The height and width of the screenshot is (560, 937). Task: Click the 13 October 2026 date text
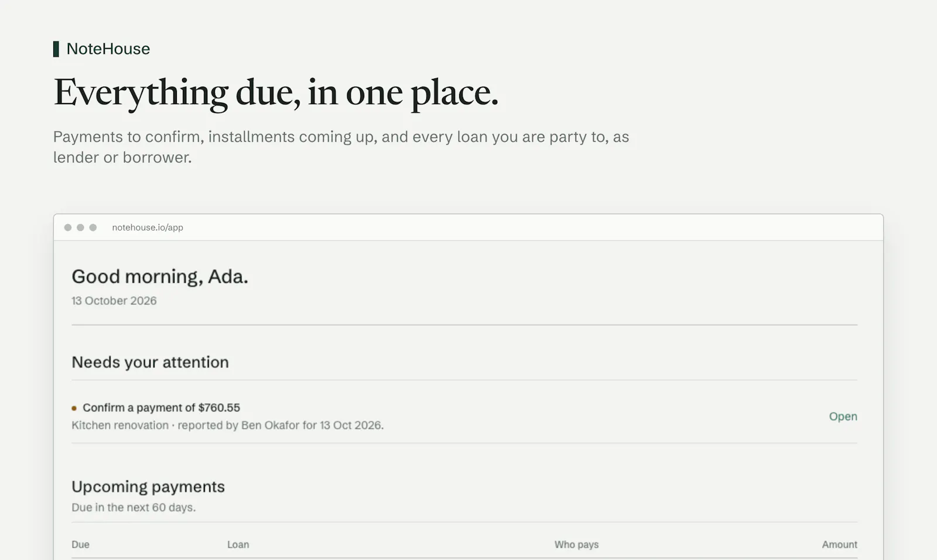point(114,301)
